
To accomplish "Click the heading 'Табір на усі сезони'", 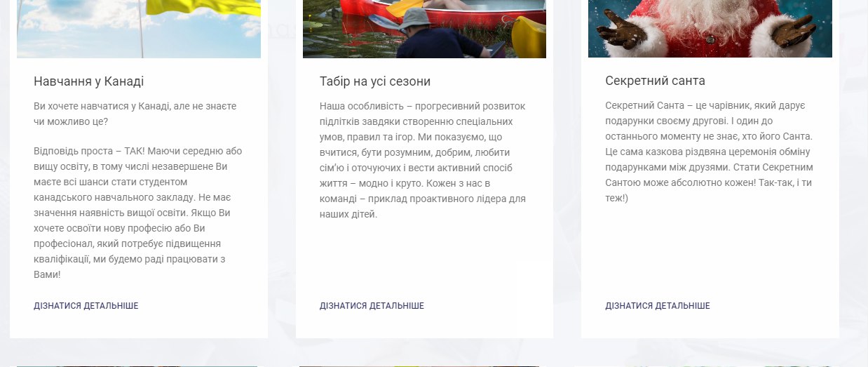I will point(375,81).
